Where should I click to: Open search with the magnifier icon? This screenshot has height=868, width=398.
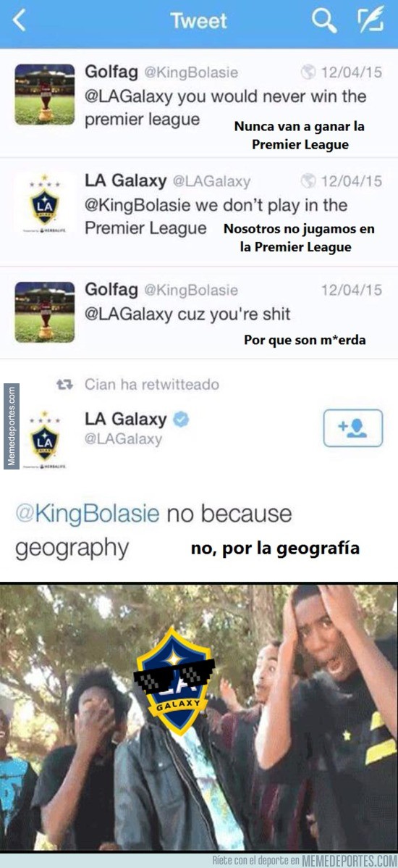click(324, 21)
